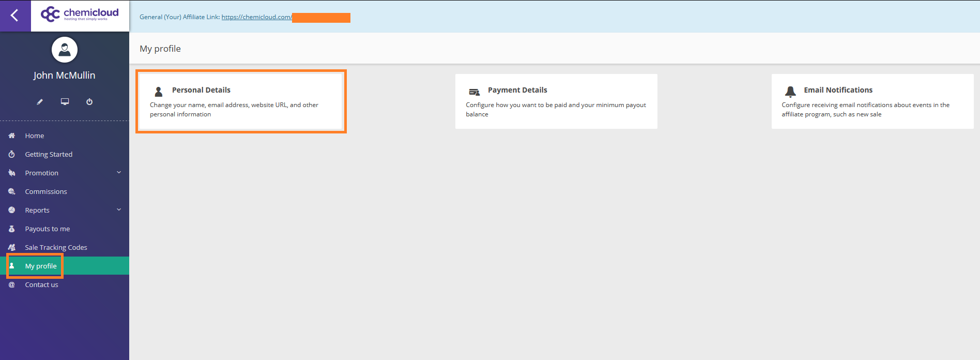Click the pencil edit profile icon

pos(40,102)
